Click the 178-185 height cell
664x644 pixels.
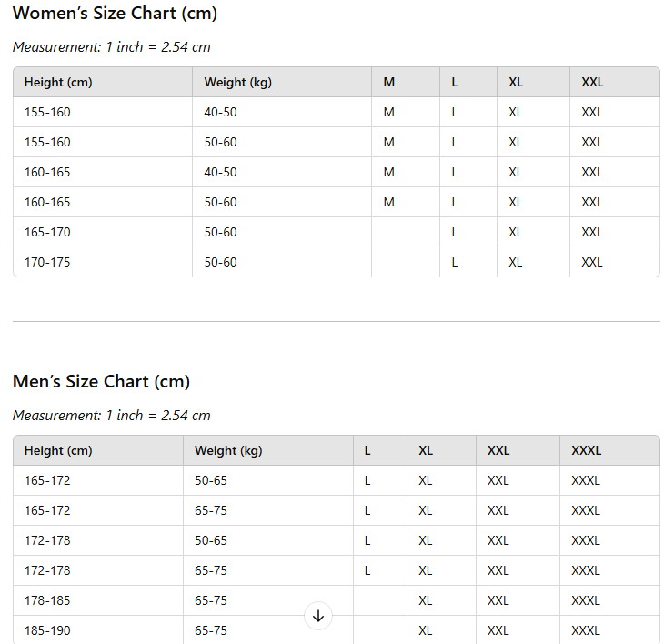[x=47, y=600]
